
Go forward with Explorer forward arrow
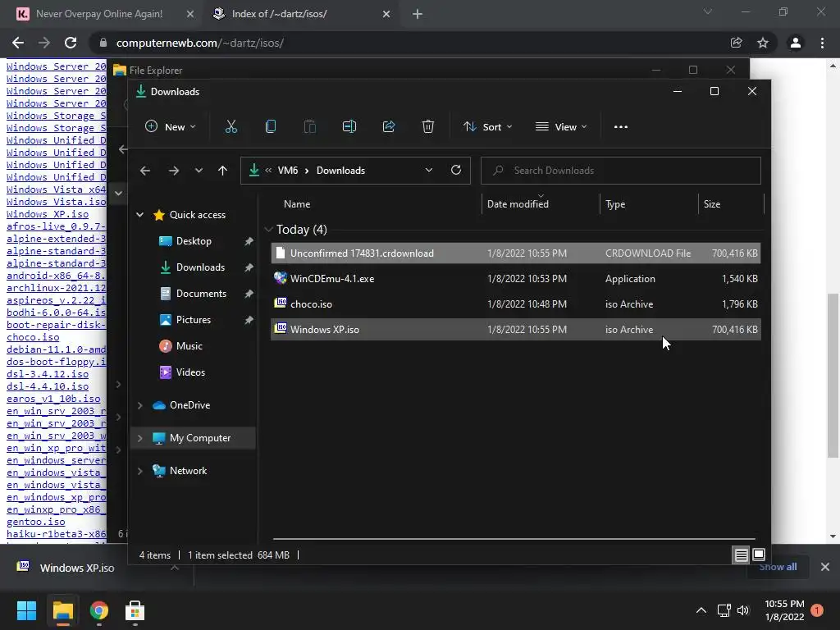point(174,171)
